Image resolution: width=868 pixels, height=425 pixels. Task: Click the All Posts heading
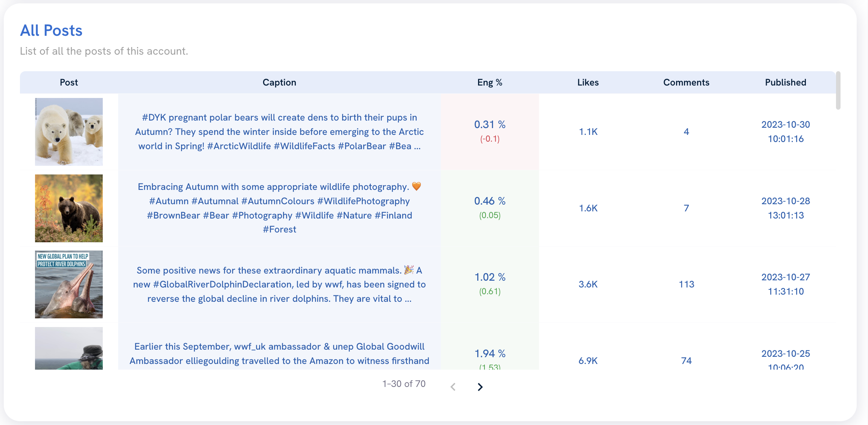pos(51,31)
